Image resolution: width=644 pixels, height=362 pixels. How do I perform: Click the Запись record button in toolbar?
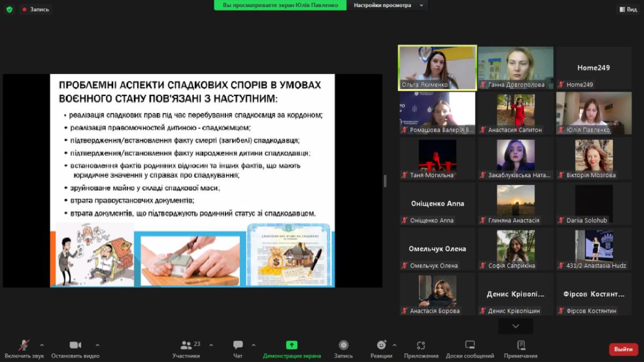pyautogui.click(x=343, y=349)
